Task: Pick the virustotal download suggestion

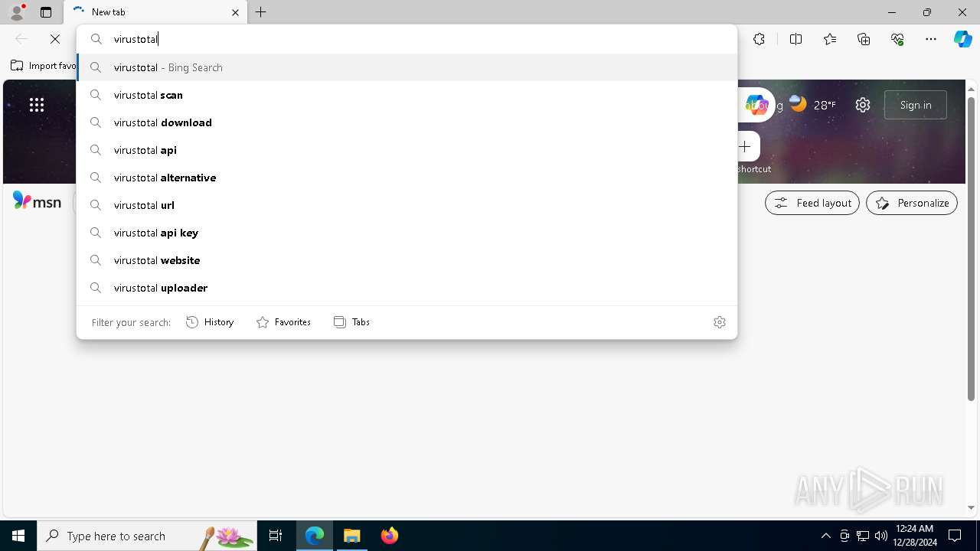Action: point(407,122)
